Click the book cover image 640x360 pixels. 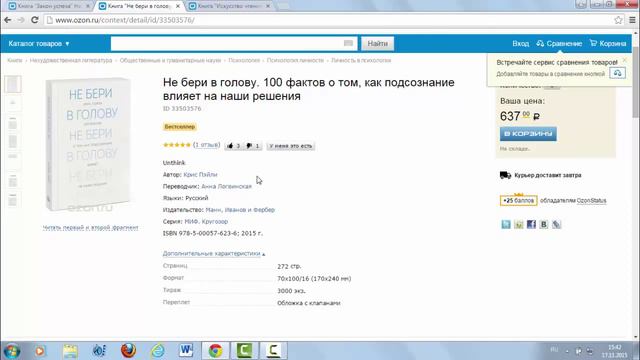[x=89, y=144]
